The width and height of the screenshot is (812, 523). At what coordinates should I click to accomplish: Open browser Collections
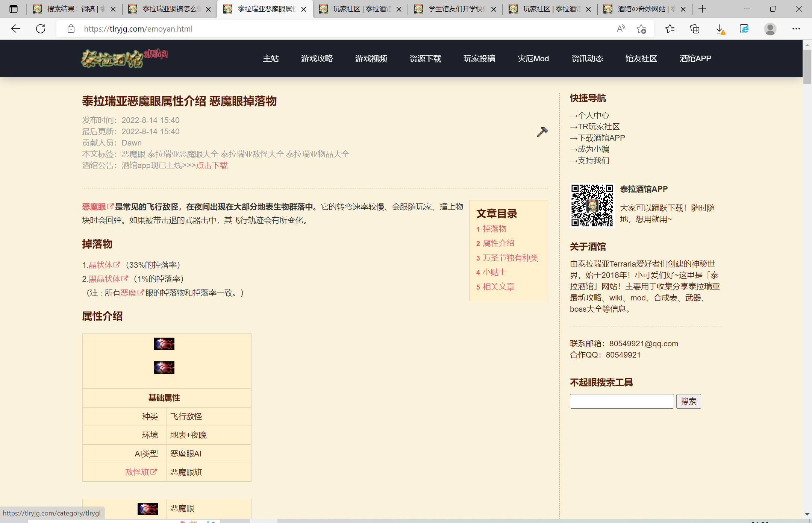(x=695, y=29)
